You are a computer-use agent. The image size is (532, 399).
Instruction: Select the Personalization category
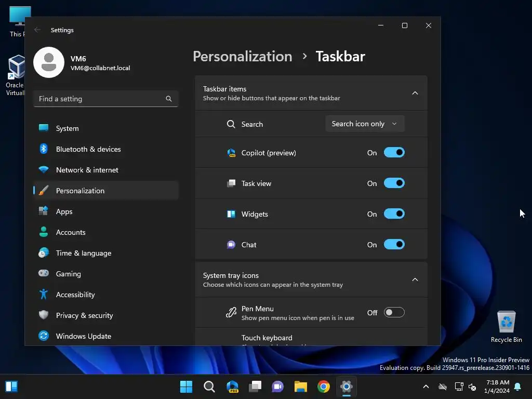[106, 191]
